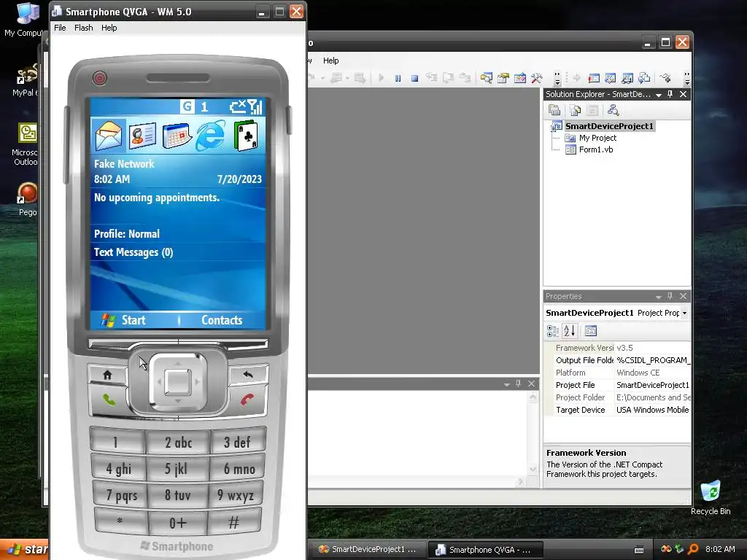
Task: Switch Properties to Categorized view
Action: click(x=553, y=330)
